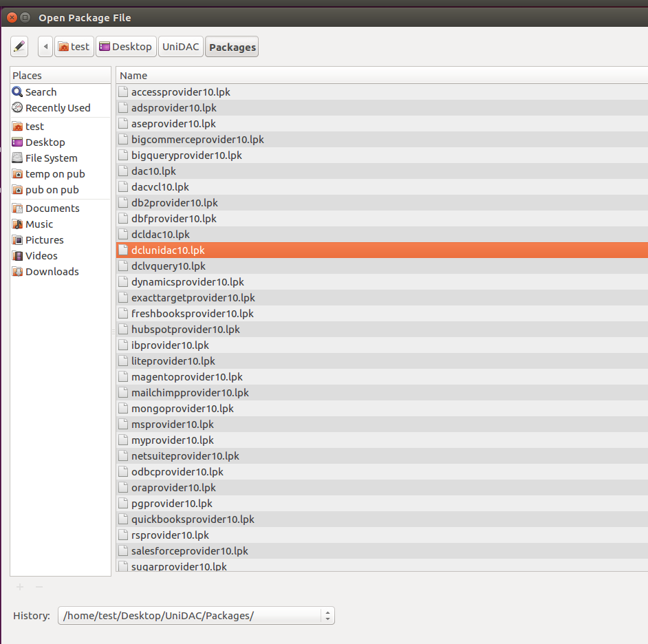Go to UniDAC folder in path bar

(181, 47)
